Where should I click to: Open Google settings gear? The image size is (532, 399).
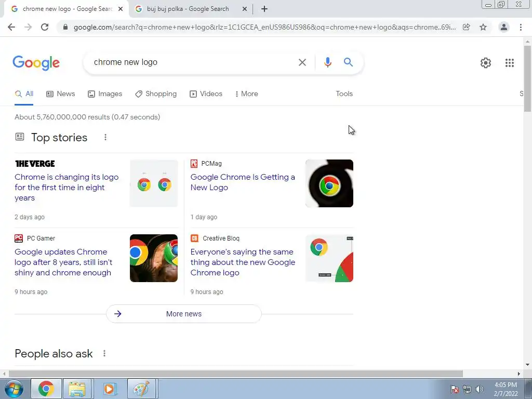coord(486,63)
